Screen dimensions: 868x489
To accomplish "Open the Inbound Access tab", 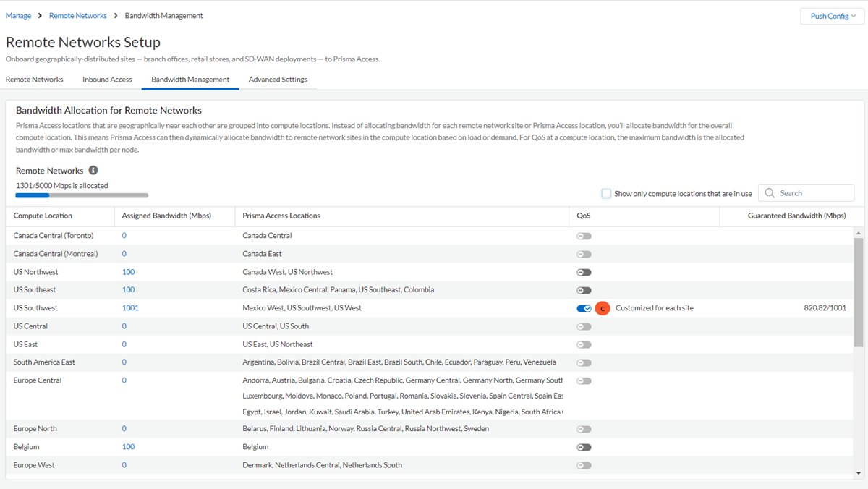I will (107, 80).
